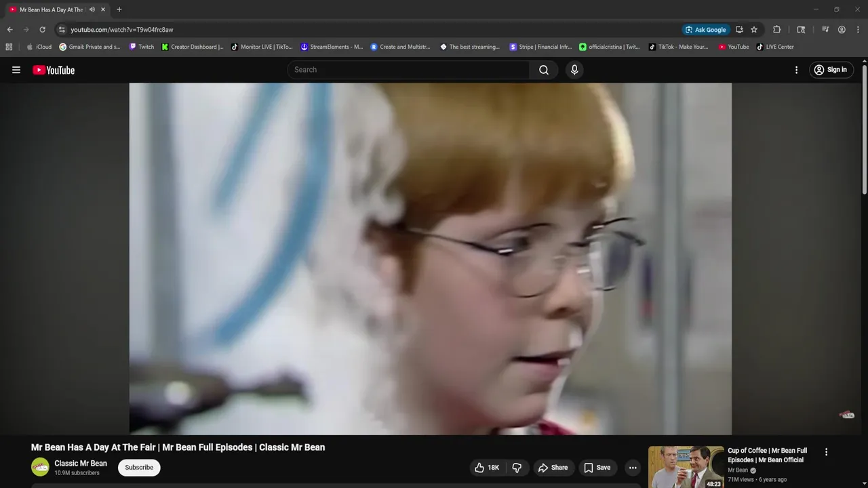
Task: Mute the tab via speaker icon
Action: pyautogui.click(x=92, y=9)
